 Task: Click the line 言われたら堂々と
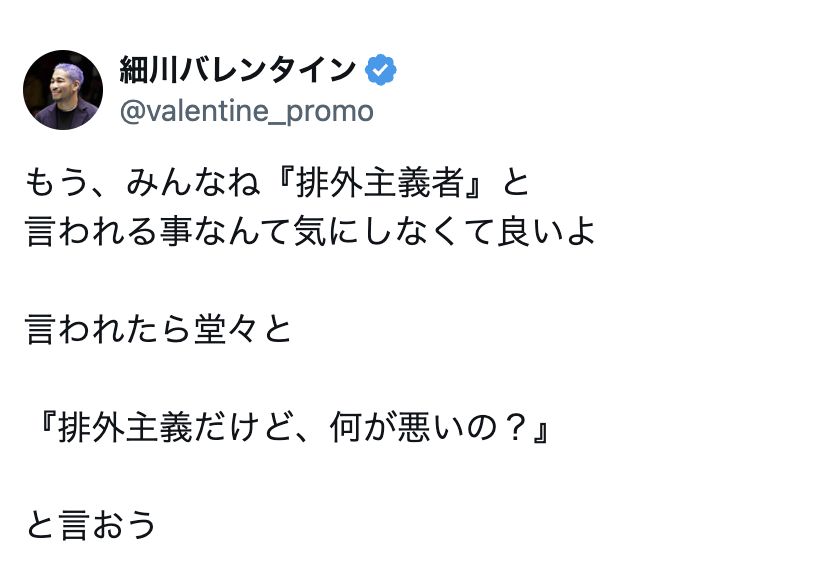[x=159, y=329]
